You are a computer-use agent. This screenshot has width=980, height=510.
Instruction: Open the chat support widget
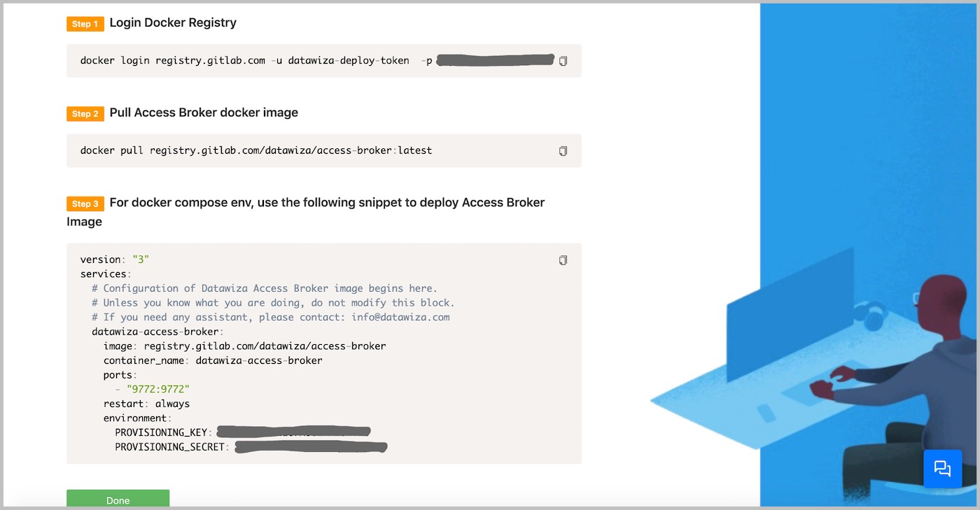tap(942, 469)
